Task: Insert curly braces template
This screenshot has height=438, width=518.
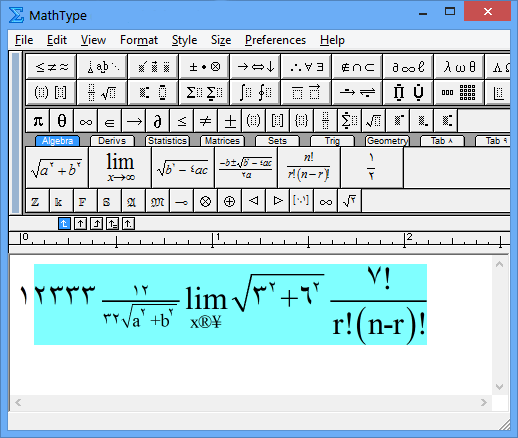Action: (x=302, y=121)
